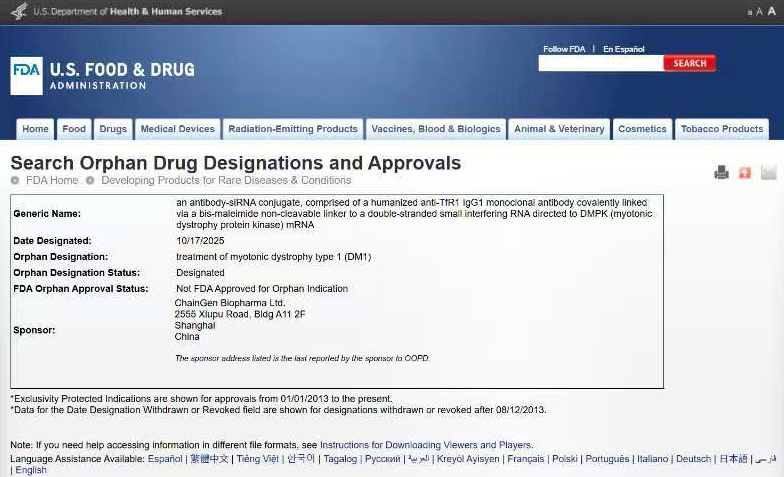Click the FDA logo
The image size is (784, 477).
pos(27,76)
